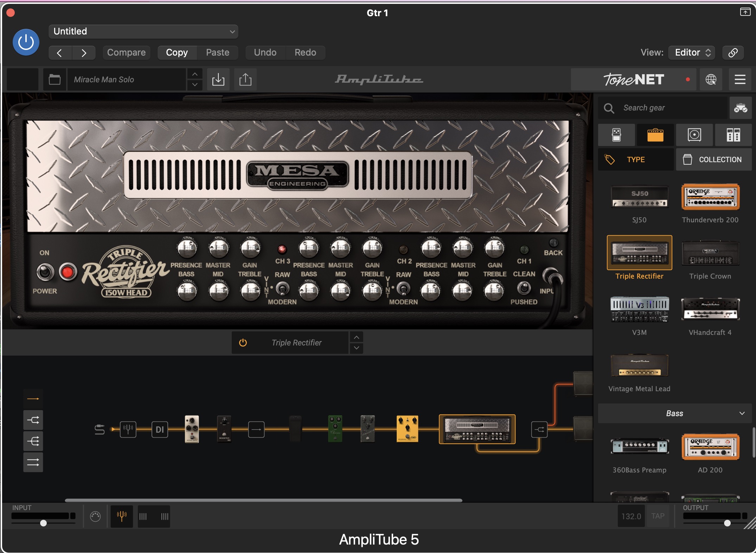The width and height of the screenshot is (756, 553).
Task: Step to next AmpliTube preset down arrow
Action: point(195,85)
